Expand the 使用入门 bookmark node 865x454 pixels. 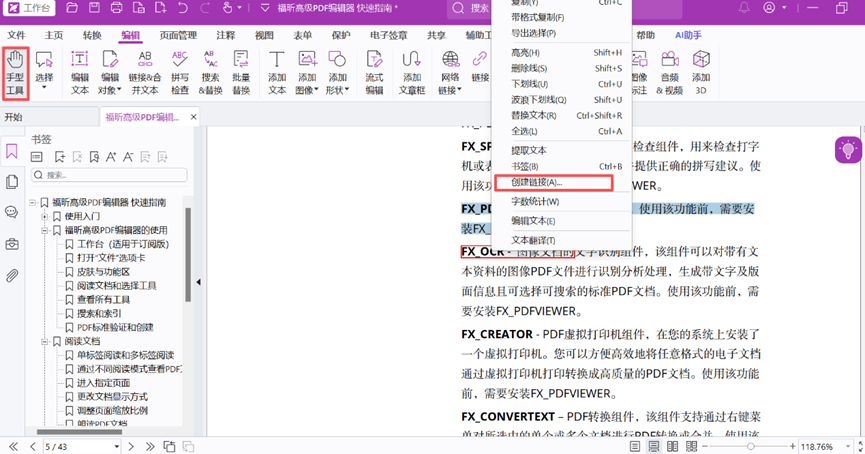(x=45, y=216)
